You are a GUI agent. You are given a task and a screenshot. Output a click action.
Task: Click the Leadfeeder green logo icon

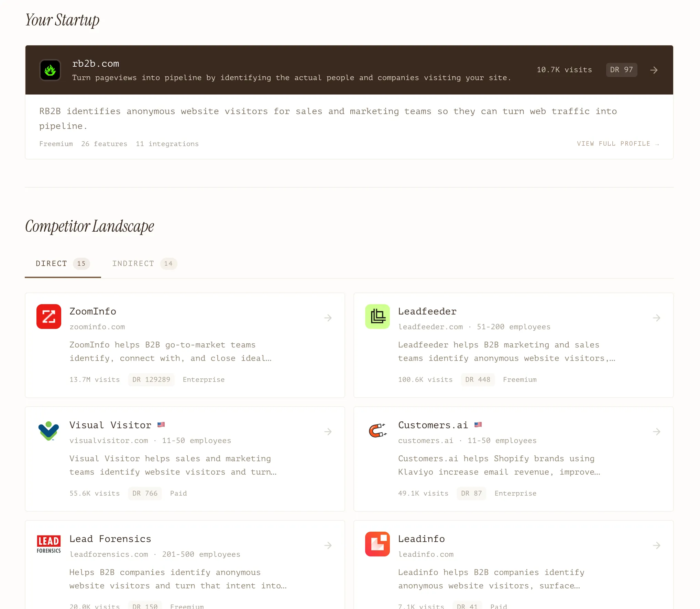[x=377, y=317]
